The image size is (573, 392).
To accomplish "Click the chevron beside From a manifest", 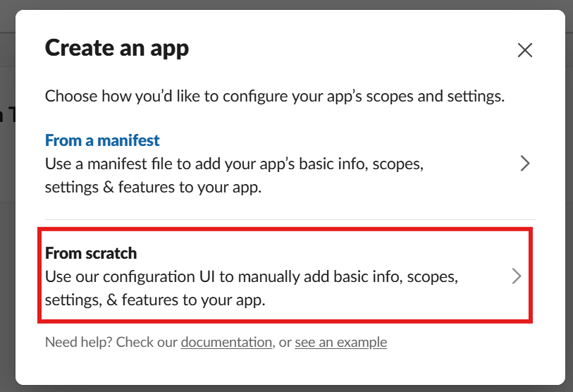I will click(x=524, y=164).
